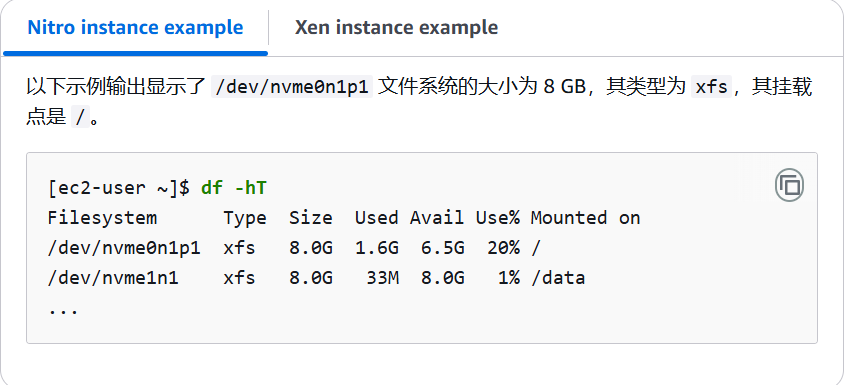The width and height of the screenshot is (844, 385).
Task: Click /dev/nvme1n1 in the output table
Action: coord(113,278)
